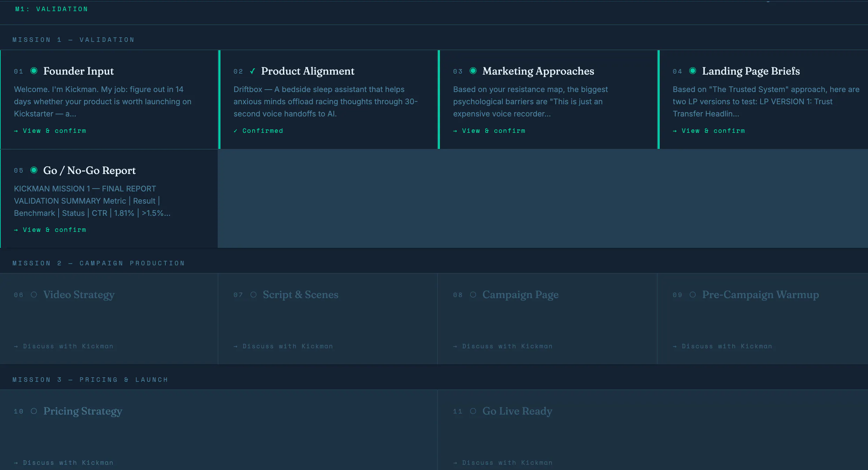Click step number 06 label
The width and height of the screenshot is (868, 470).
(x=18, y=295)
